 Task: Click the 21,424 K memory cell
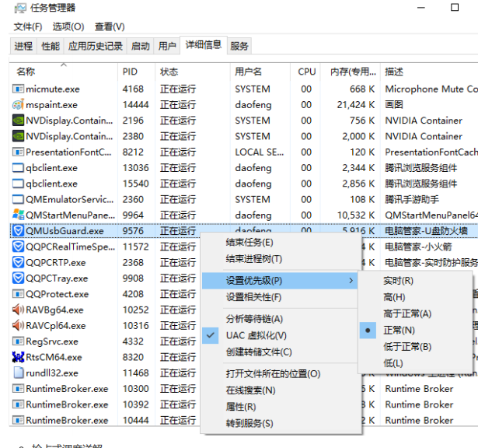(x=355, y=104)
